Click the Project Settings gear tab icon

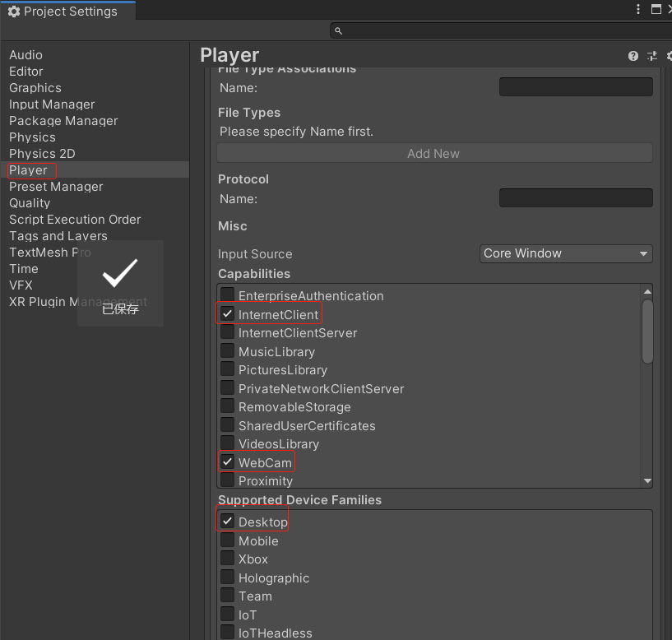[x=14, y=12]
